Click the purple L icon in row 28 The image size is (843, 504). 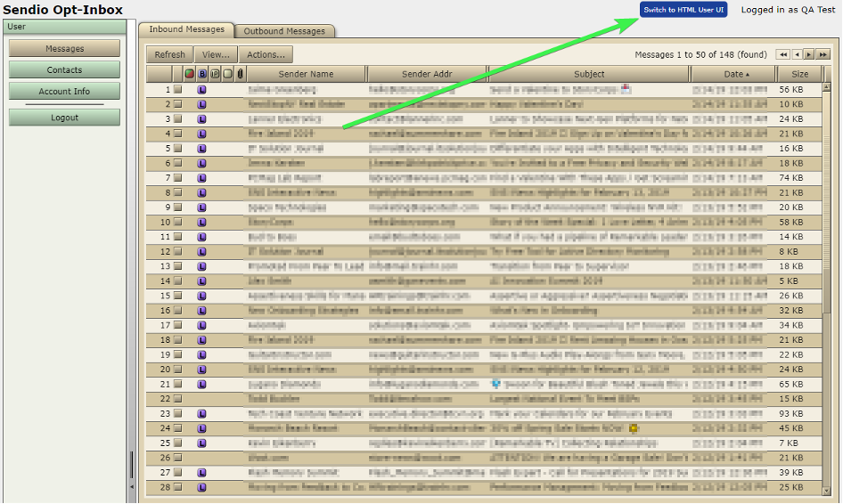[x=201, y=487]
